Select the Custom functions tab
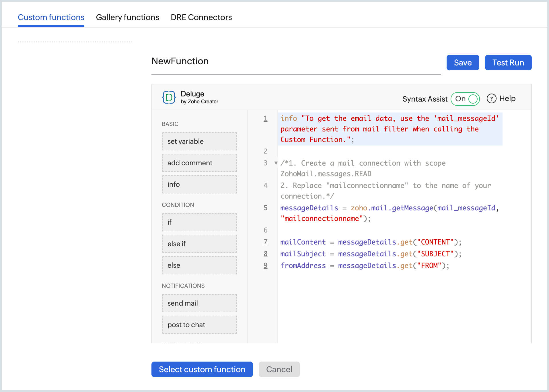Image resolution: width=549 pixels, height=392 pixels. click(x=51, y=17)
